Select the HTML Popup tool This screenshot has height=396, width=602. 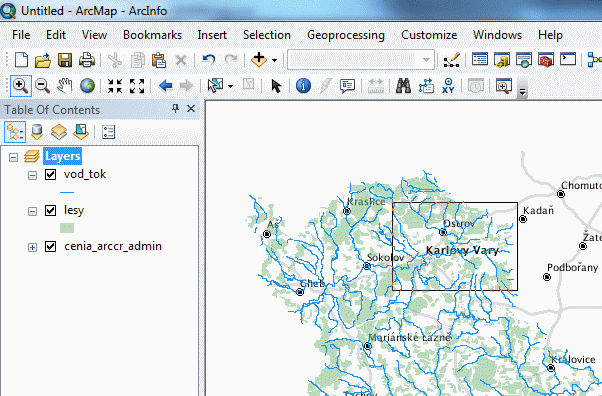coord(347,86)
